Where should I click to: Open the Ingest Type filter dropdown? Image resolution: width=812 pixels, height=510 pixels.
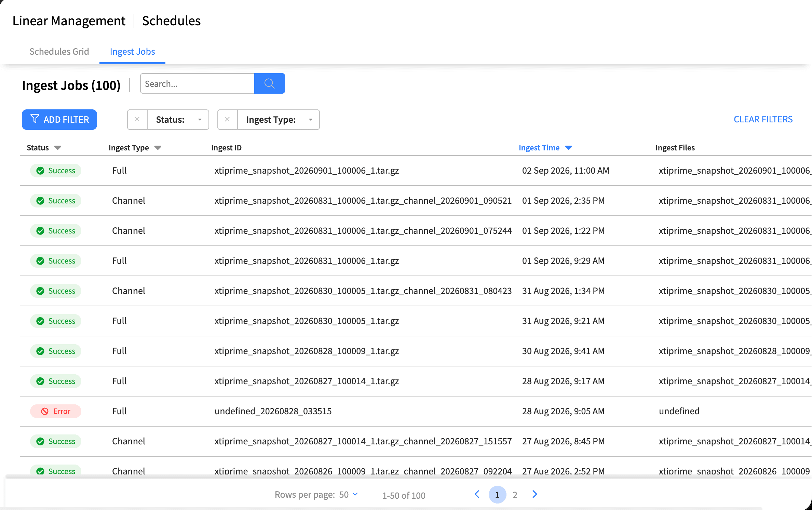279,119
